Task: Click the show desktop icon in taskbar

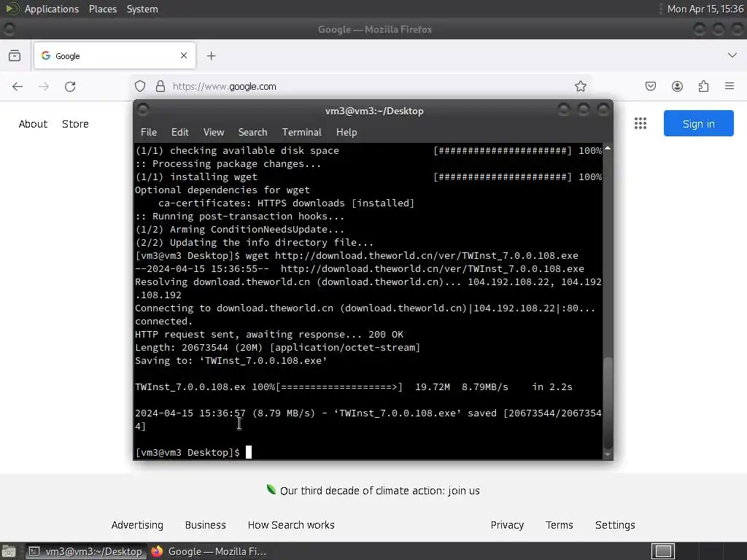Action: tap(9, 551)
